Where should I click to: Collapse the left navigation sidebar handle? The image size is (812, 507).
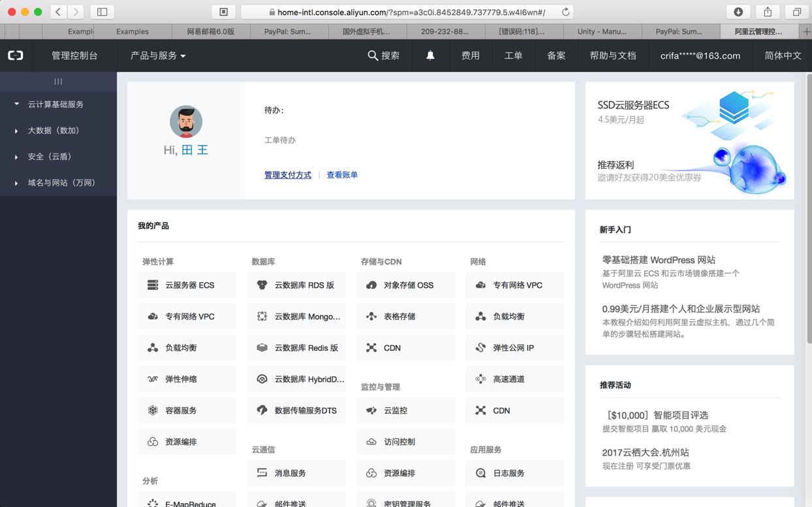click(x=58, y=82)
